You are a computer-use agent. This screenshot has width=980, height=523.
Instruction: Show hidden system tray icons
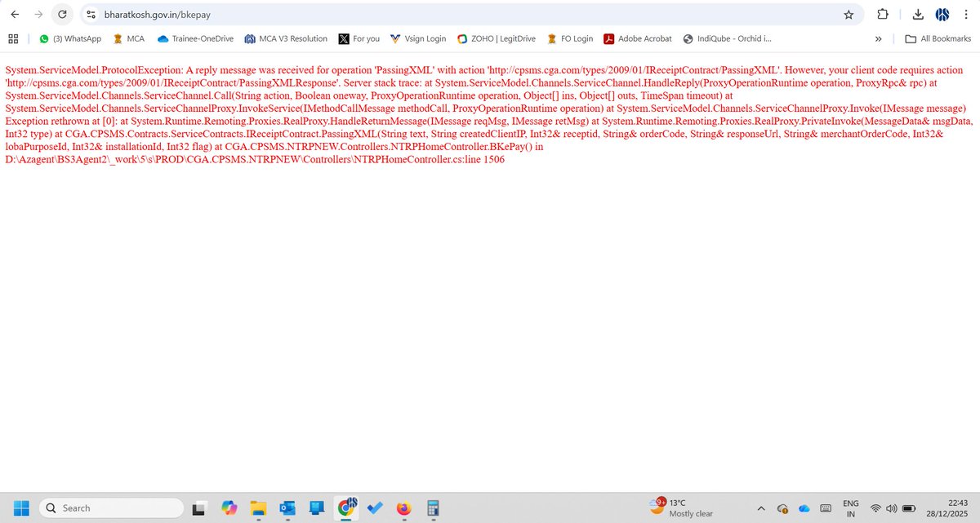pyautogui.click(x=761, y=507)
